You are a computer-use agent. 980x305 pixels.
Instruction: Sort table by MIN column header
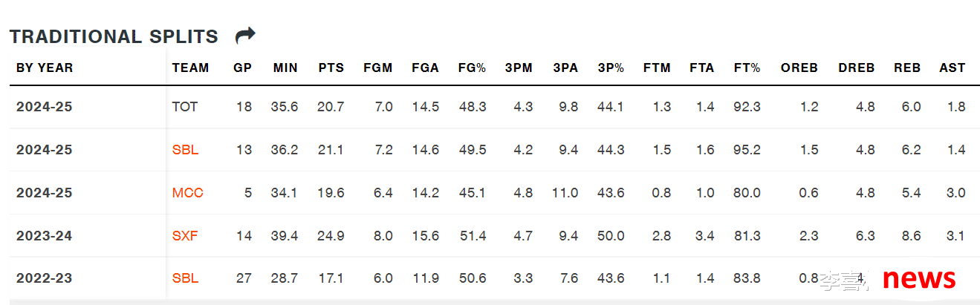tap(285, 68)
